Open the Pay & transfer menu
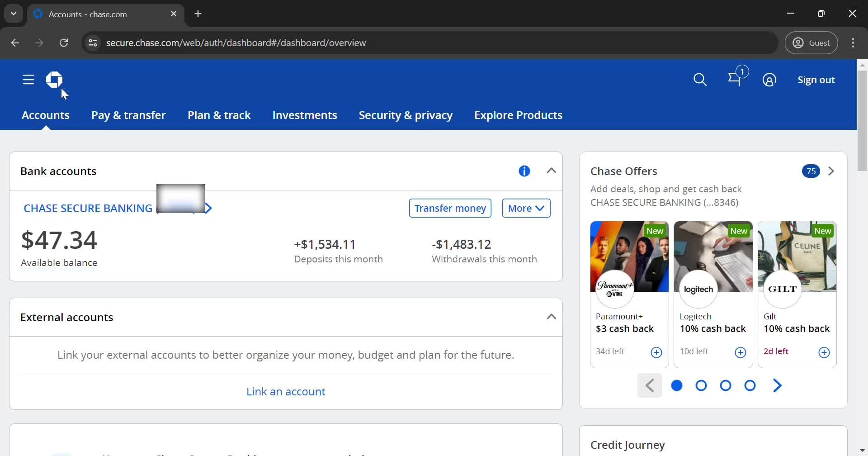Viewport: 868px width, 456px height. pos(128,115)
